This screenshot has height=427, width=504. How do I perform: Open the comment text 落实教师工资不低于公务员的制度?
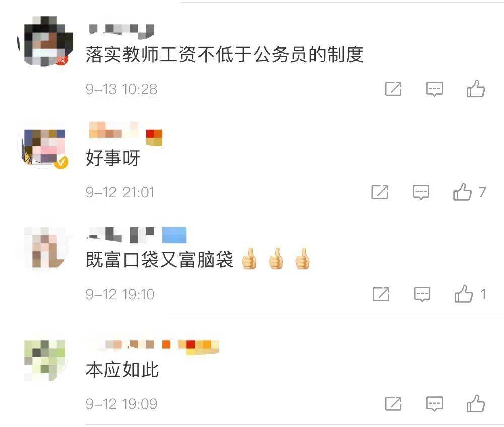(x=224, y=54)
